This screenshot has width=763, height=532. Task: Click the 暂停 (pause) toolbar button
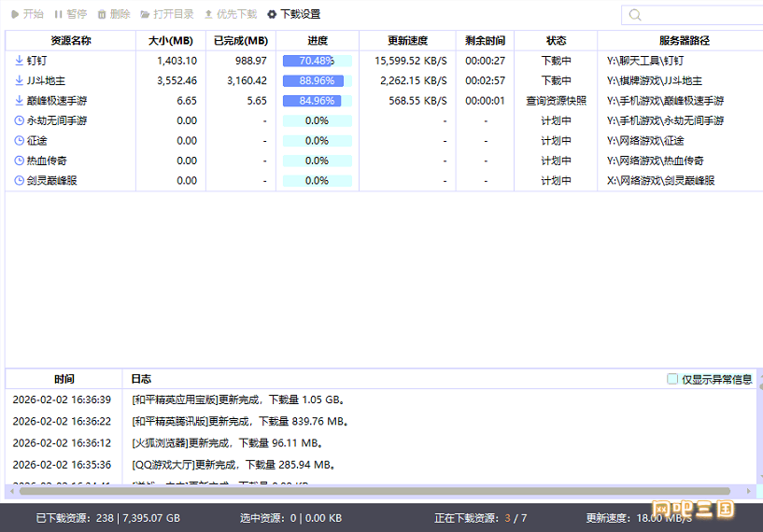(71, 14)
